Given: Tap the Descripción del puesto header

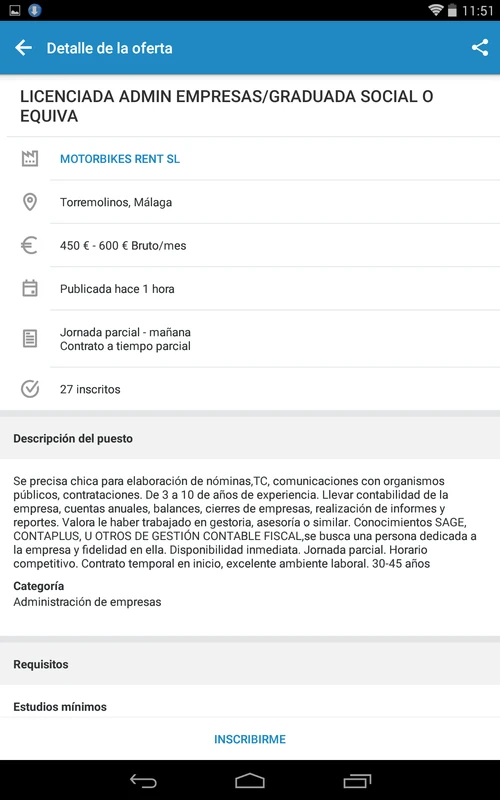Looking at the screenshot, I should click(73, 438).
